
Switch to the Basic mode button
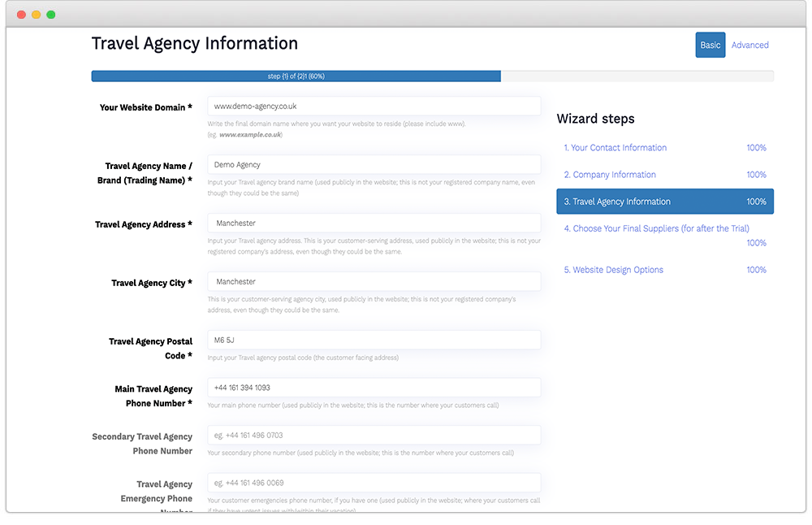[710, 46]
